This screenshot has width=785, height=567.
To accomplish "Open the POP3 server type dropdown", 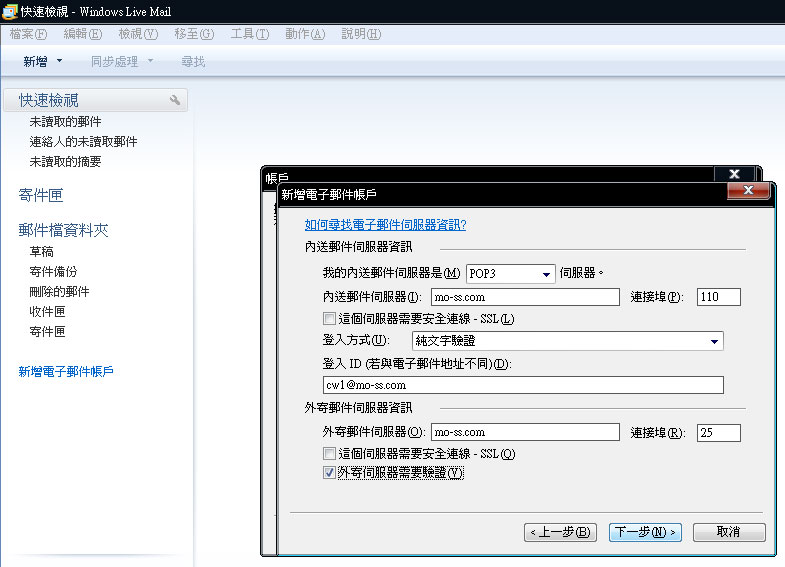I will (x=546, y=274).
